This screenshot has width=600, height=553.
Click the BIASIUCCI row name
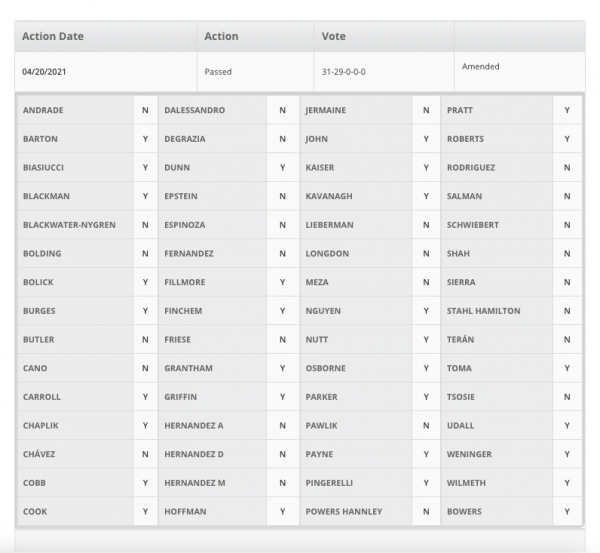43,168
